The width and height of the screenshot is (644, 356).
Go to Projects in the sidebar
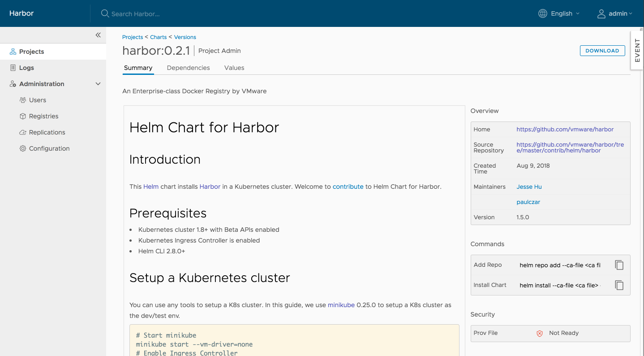31,52
